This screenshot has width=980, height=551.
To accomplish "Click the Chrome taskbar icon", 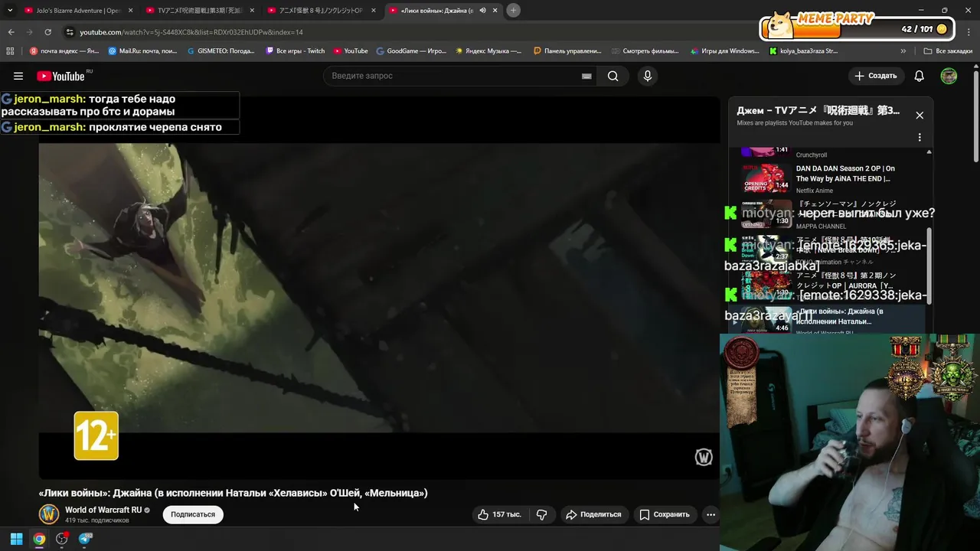I will click(39, 539).
